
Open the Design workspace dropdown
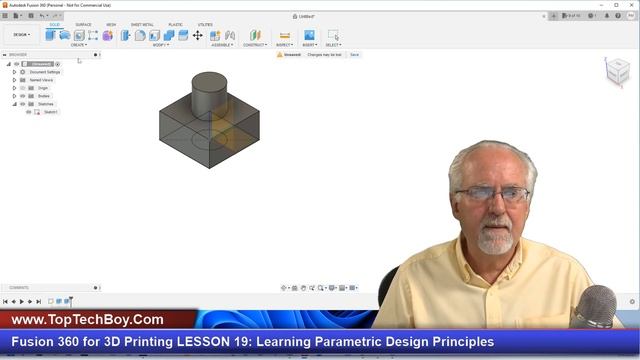pyautogui.click(x=22, y=35)
